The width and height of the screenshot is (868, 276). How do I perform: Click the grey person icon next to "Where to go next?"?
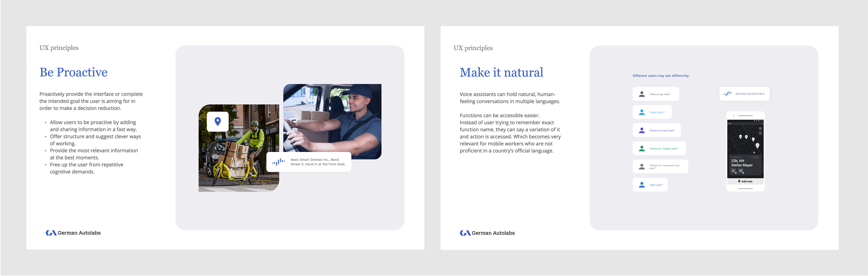pyautogui.click(x=642, y=94)
